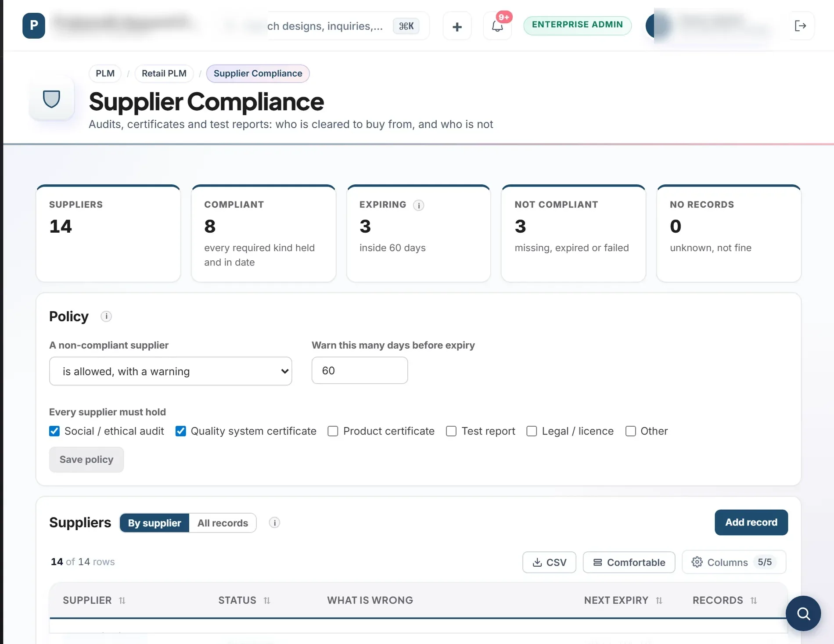The height and width of the screenshot is (644, 834).
Task: Open the notifications bell
Action: [x=497, y=26]
